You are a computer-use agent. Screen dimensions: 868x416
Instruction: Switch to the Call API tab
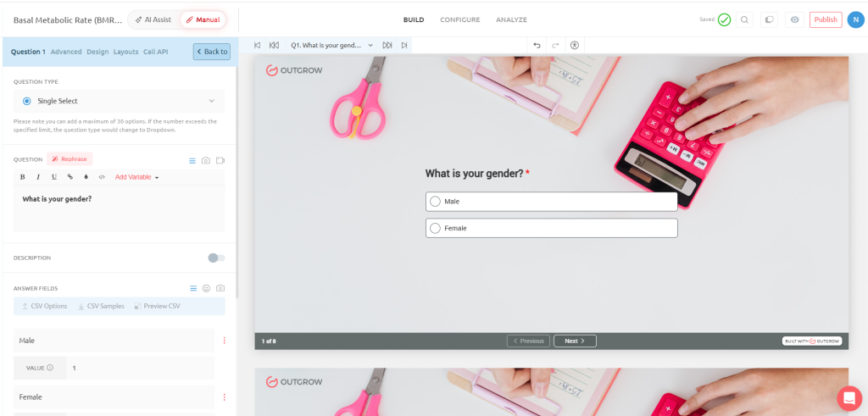(x=156, y=52)
